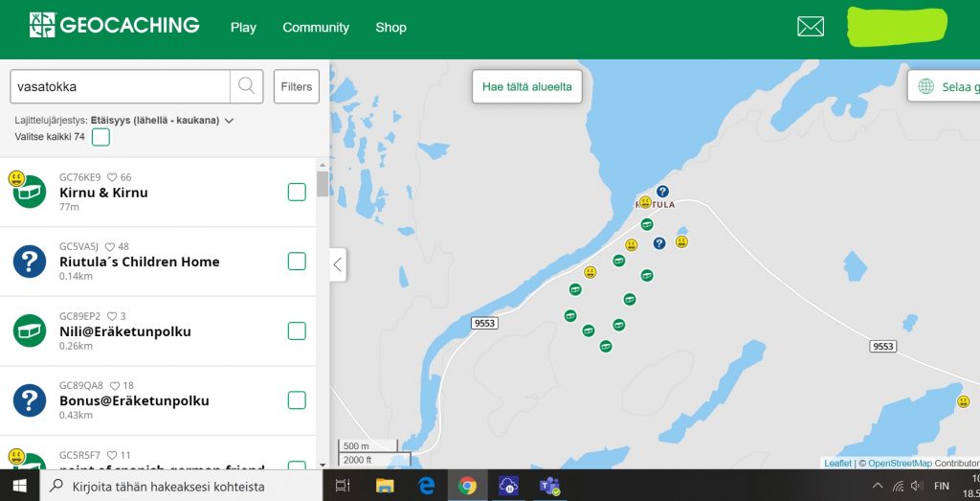The height and width of the screenshot is (501, 980).
Task: Open the cloud app icon next to Chrome
Action: pos(508,486)
